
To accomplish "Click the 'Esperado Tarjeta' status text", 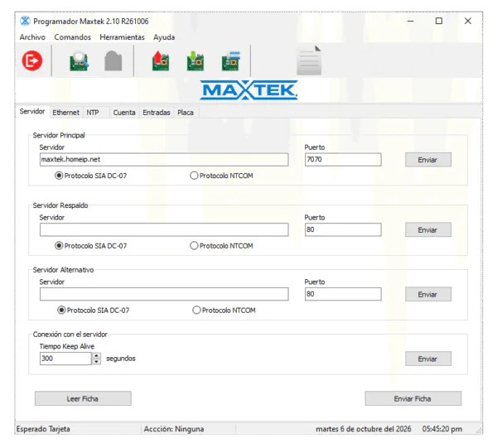I will tap(43, 429).
